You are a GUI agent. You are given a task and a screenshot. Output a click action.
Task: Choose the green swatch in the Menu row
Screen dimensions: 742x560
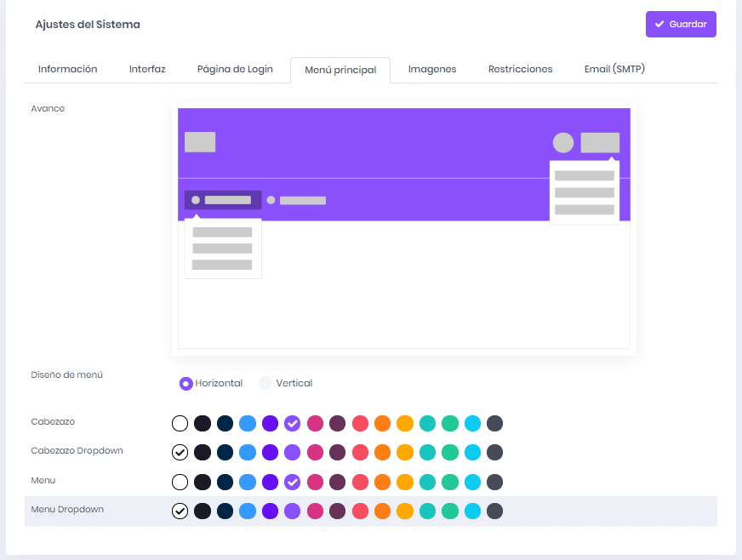pos(449,483)
